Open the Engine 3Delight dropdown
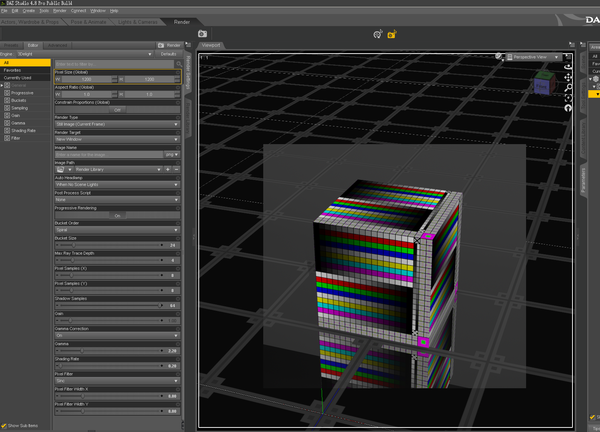 click(x=85, y=54)
